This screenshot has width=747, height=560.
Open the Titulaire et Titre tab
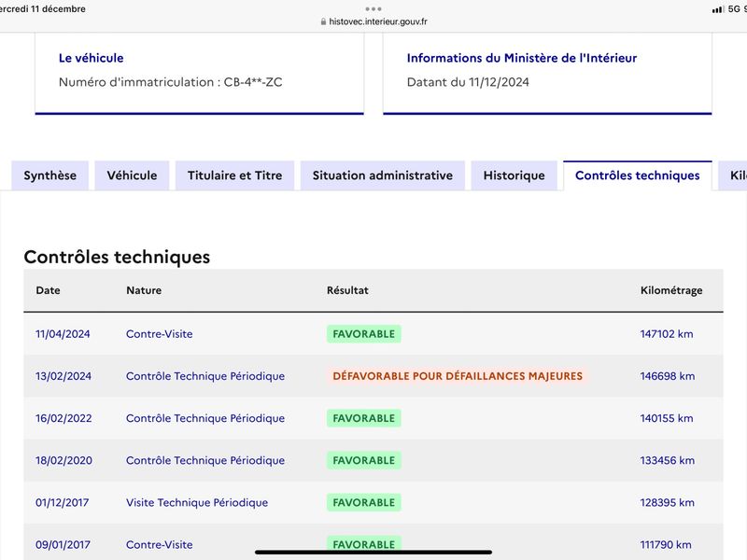coord(235,175)
